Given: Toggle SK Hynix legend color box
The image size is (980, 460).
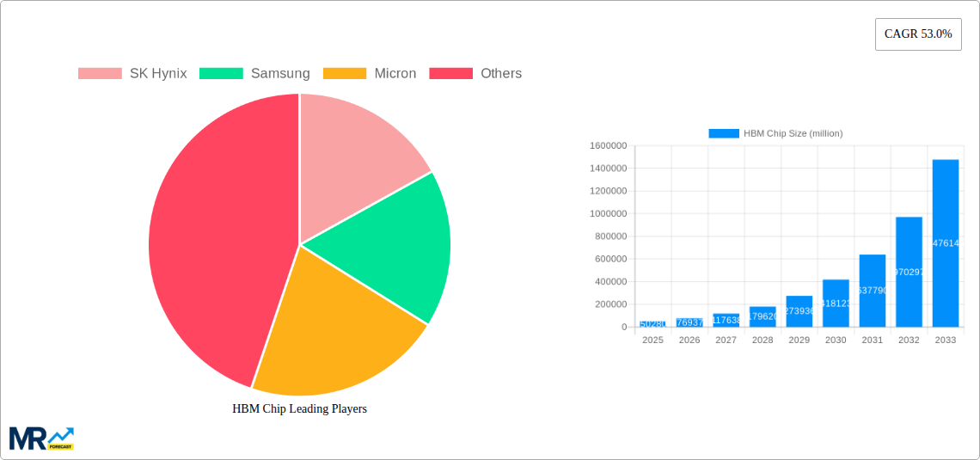Looking at the screenshot, I should (100, 74).
